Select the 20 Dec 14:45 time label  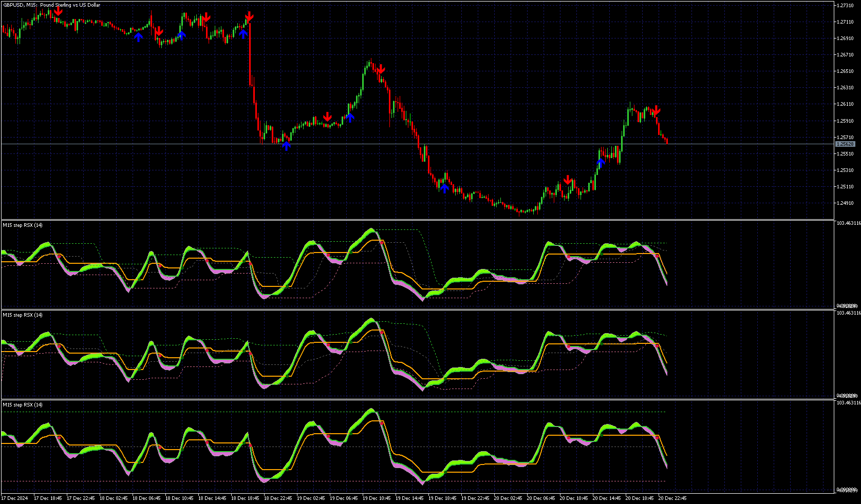(x=607, y=498)
